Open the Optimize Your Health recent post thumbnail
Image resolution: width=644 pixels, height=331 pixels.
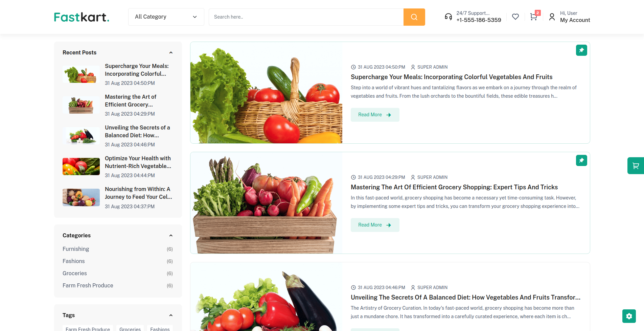coord(81,166)
